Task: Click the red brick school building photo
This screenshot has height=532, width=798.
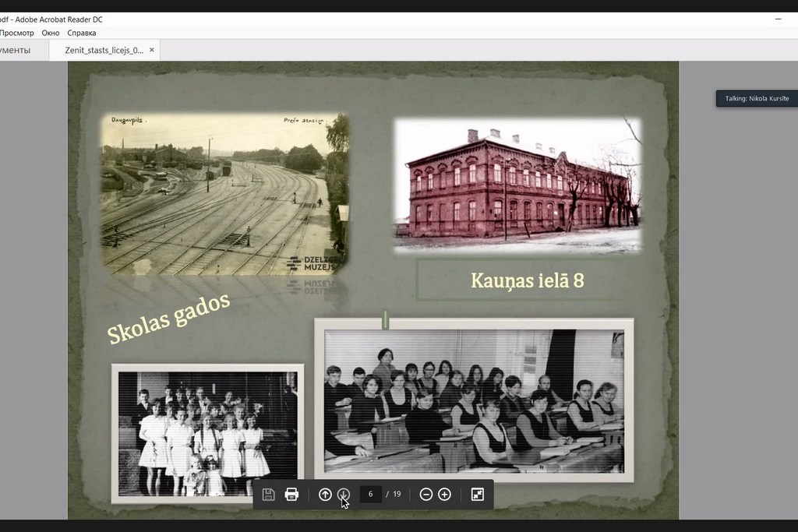Action: click(517, 185)
